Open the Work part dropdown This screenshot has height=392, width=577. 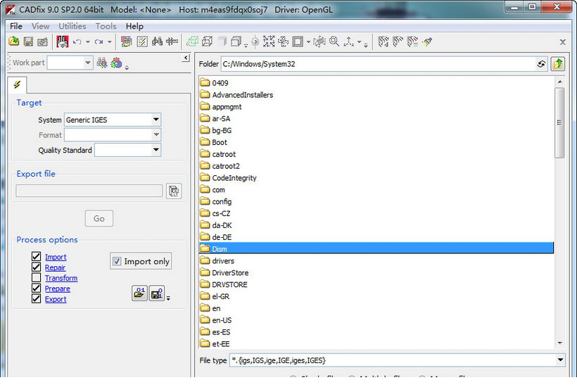(x=87, y=63)
